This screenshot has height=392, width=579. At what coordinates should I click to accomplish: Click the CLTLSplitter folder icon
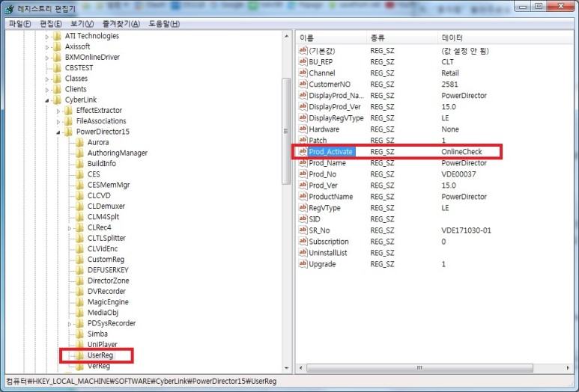point(79,238)
